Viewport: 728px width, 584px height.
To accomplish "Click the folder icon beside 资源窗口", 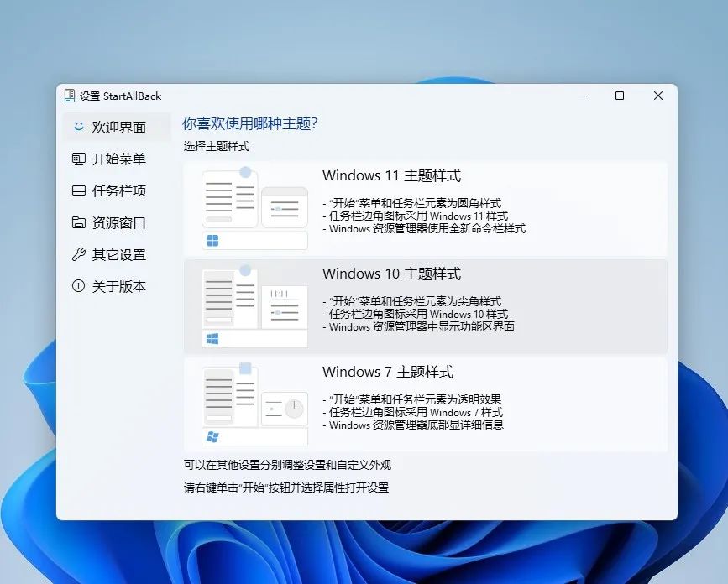I will pos(78,222).
